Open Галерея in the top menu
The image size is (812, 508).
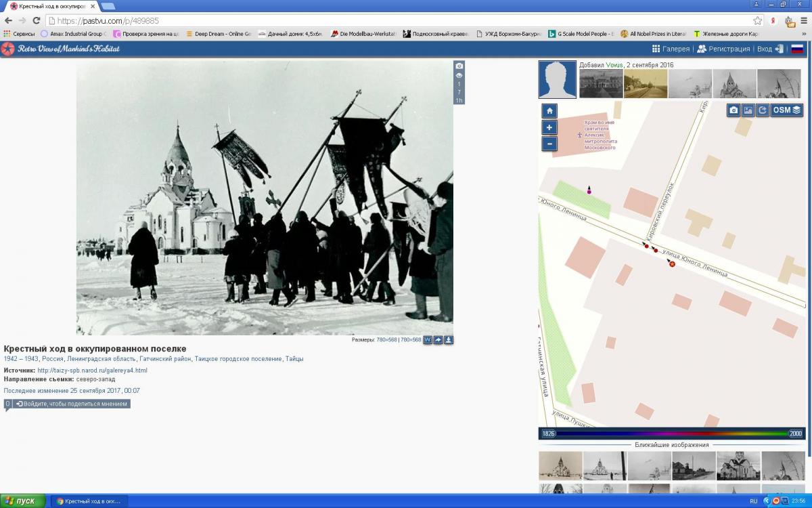point(671,49)
